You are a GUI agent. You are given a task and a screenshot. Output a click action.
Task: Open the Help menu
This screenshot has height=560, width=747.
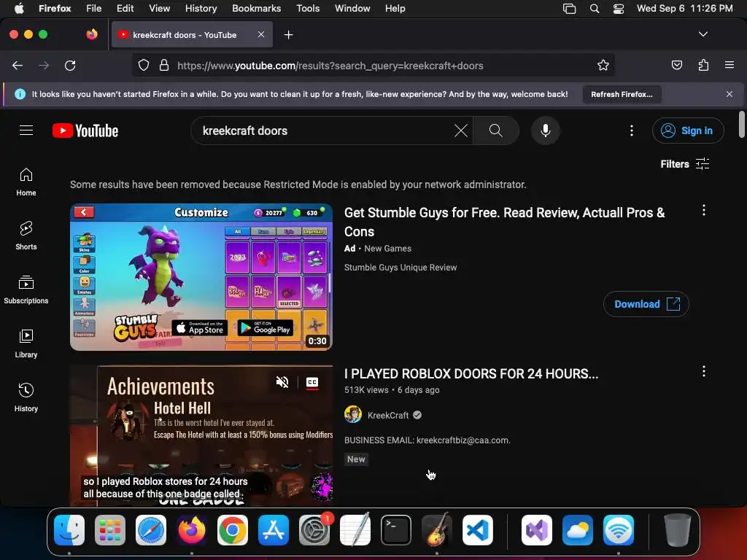point(395,9)
